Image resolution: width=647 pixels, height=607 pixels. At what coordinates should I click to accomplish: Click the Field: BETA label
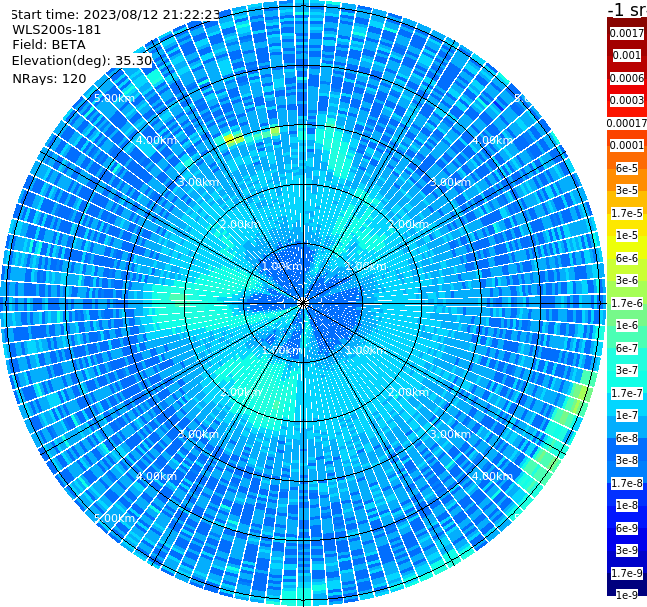49,45
